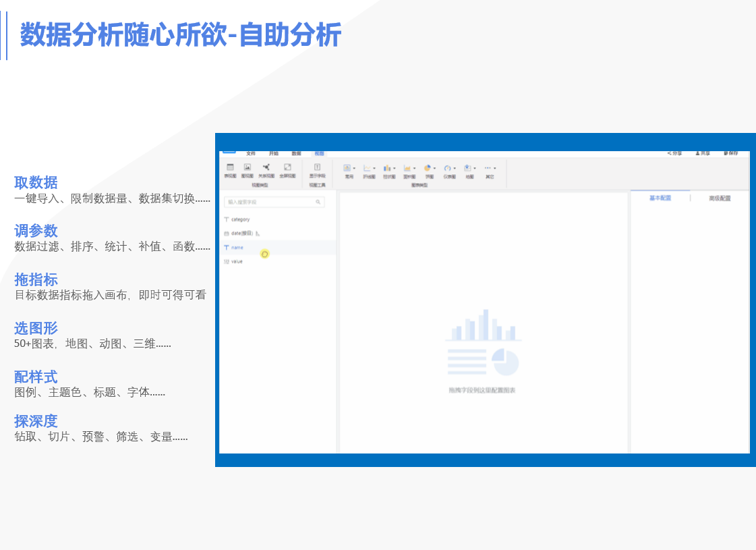Click the sort icon beside date field
Screen dimensions: 756x550
tap(258, 233)
